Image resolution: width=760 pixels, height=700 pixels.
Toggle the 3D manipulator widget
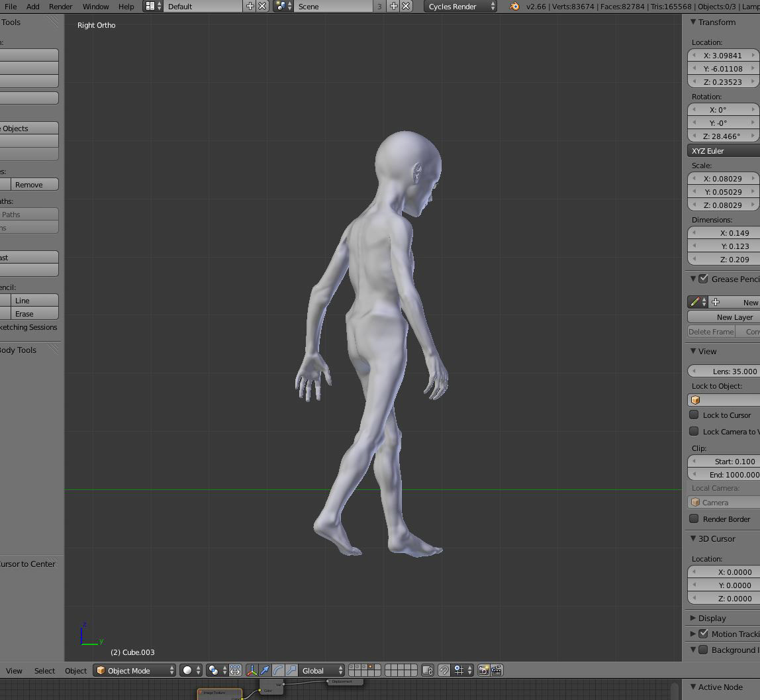coord(252,670)
